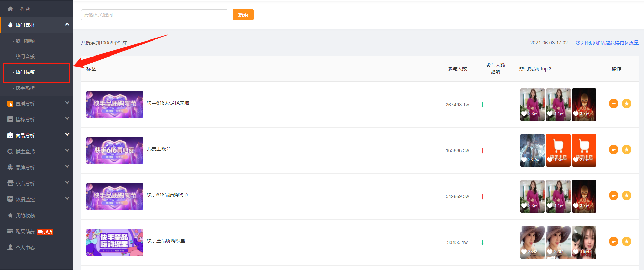This screenshot has width=644, height=270.
Task: Click the shopping bag icon beside 商品分析
Action: tap(10, 135)
